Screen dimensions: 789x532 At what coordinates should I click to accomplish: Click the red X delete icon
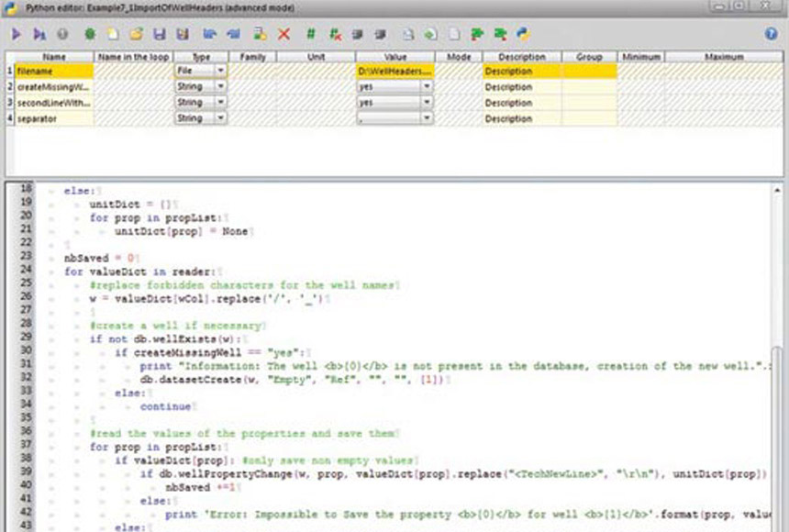coord(283,34)
